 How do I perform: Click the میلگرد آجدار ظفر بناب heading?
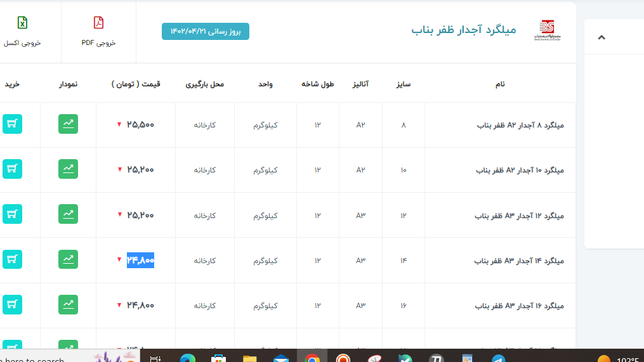(464, 30)
